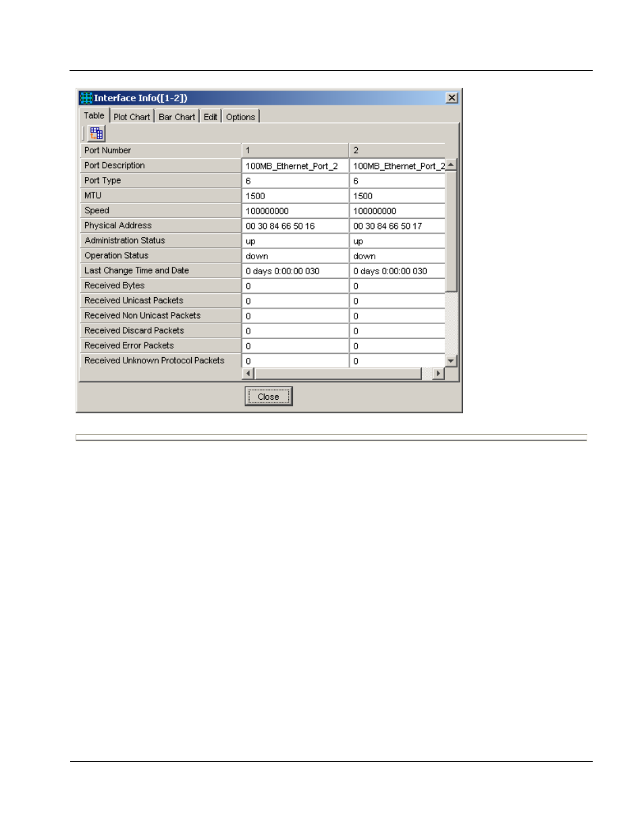Image resolution: width=644 pixels, height=834 pixels.
Task: Select the Received Unicast Packets label
Action: pos(160,301)
